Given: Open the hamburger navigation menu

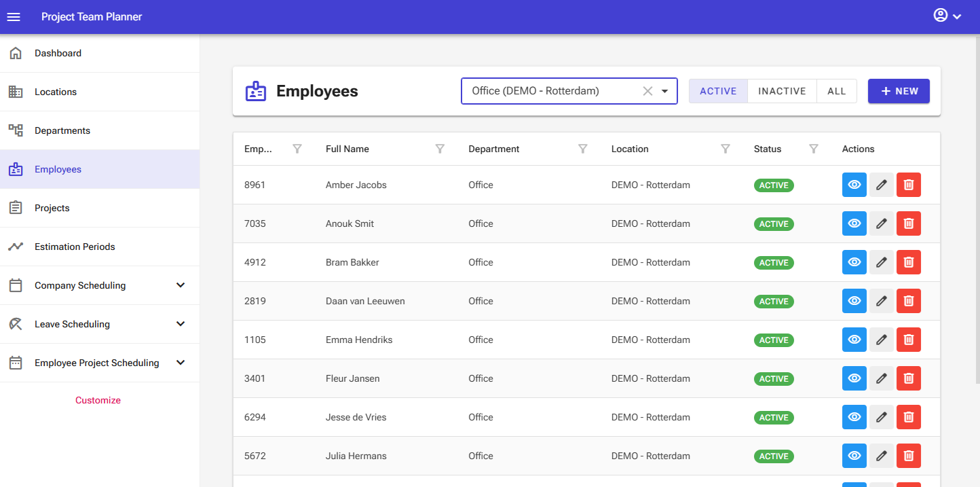Looking at the screenshot, I should tap(14, 16).
